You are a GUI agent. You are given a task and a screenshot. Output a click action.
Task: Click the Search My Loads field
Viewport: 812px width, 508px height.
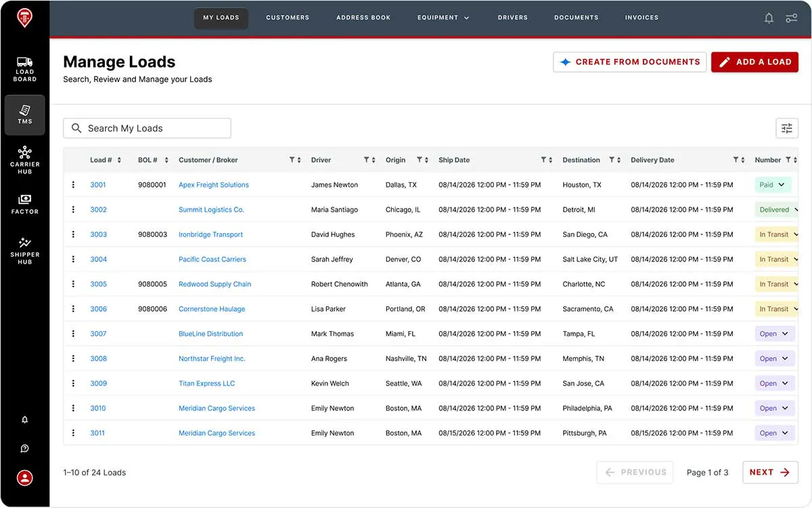click(x=147, y=128)
